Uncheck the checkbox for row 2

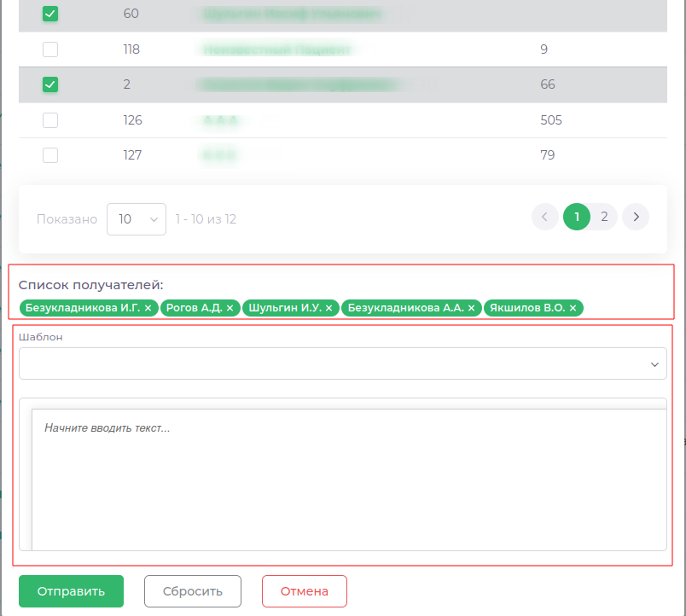point(50,84)
